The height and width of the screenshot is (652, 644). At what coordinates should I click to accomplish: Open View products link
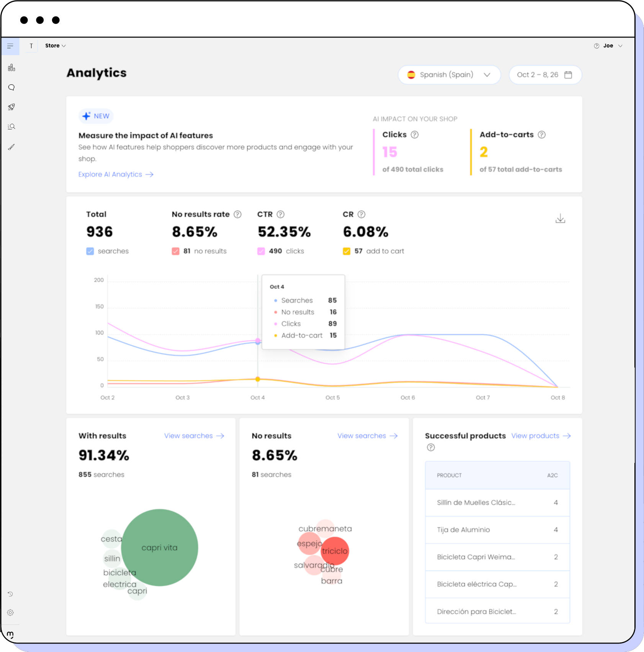pos(541,436)
